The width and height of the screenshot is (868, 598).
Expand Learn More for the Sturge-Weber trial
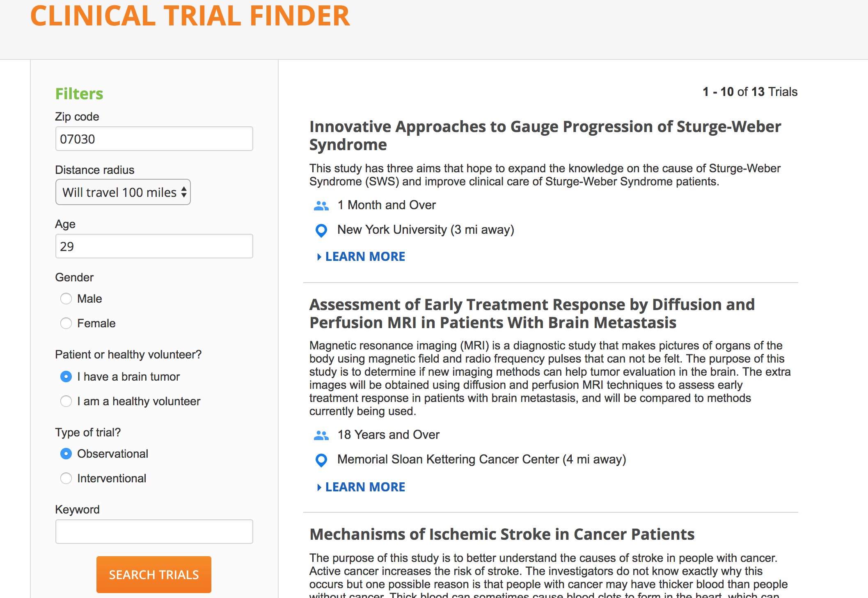[x=361, y=256]
